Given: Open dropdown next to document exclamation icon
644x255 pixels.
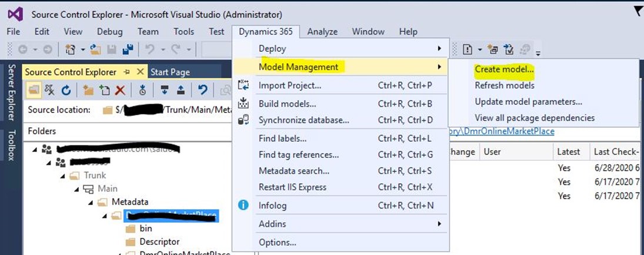Looking at the screenshot, I should pyautogui.click(x=480, y=50).
